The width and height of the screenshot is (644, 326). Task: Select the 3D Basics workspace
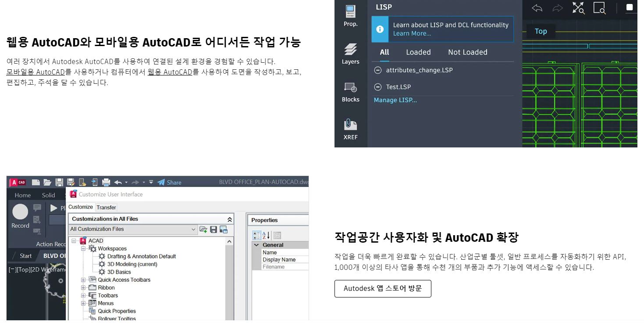[119, 272]
